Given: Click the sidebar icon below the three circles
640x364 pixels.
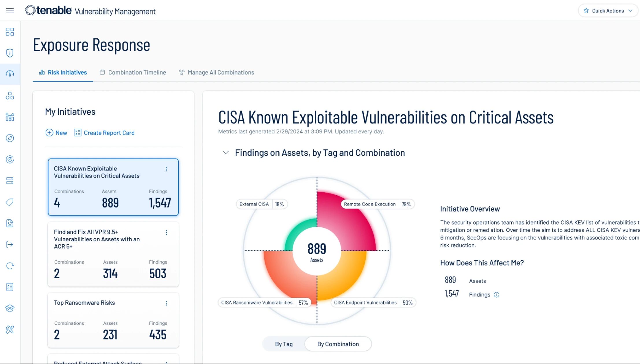Looking at the screenshot, I should pos(10,117).
